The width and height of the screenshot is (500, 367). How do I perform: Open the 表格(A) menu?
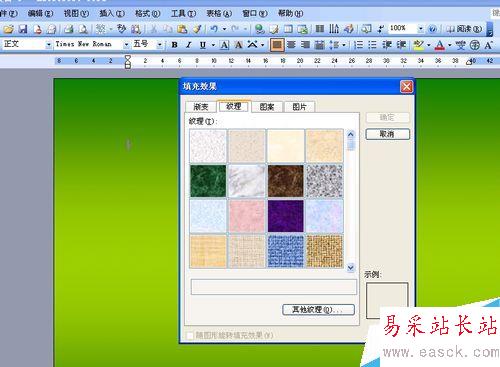(x=219, y=14)
